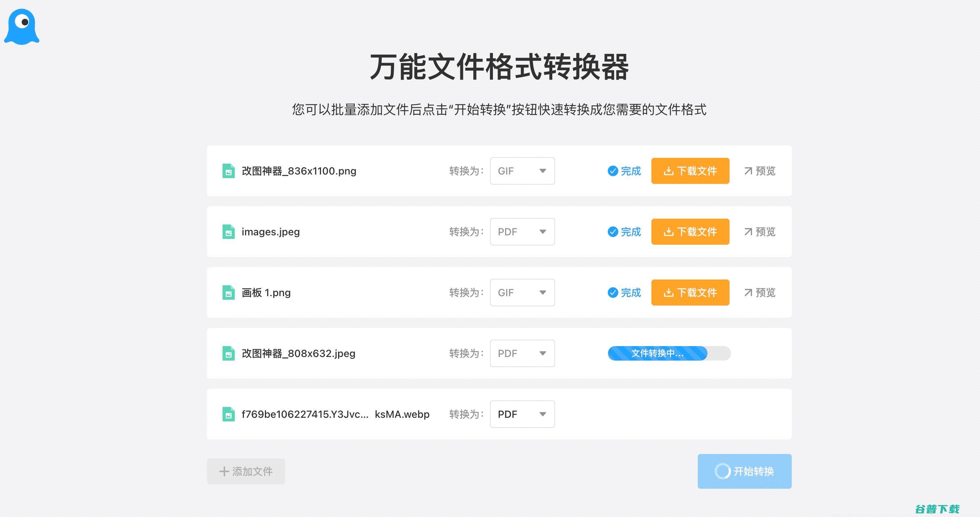This screenshot has width=980, height=517.
Task: Download converted images.jpeg file
Action: pyautogui.click(x=690, y=232)
